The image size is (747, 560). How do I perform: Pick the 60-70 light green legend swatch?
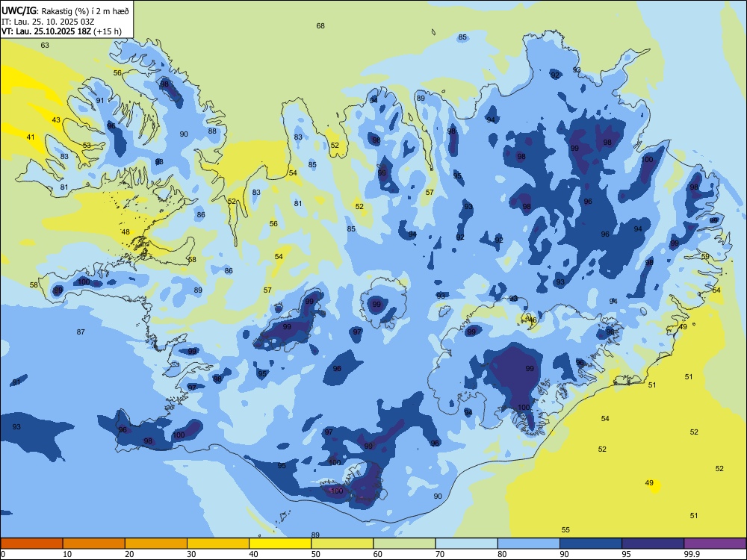(404, 544)
